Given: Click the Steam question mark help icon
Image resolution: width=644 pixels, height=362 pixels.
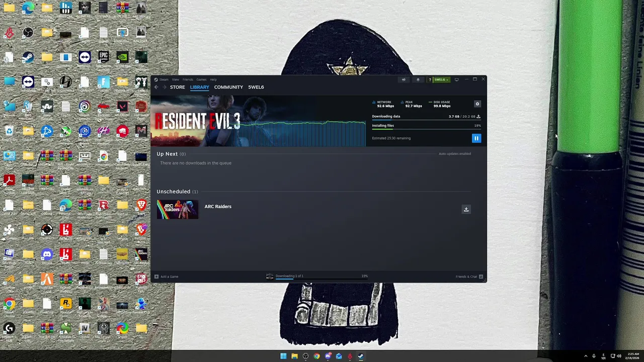Looking at the screenshot, I should point(430,79).
